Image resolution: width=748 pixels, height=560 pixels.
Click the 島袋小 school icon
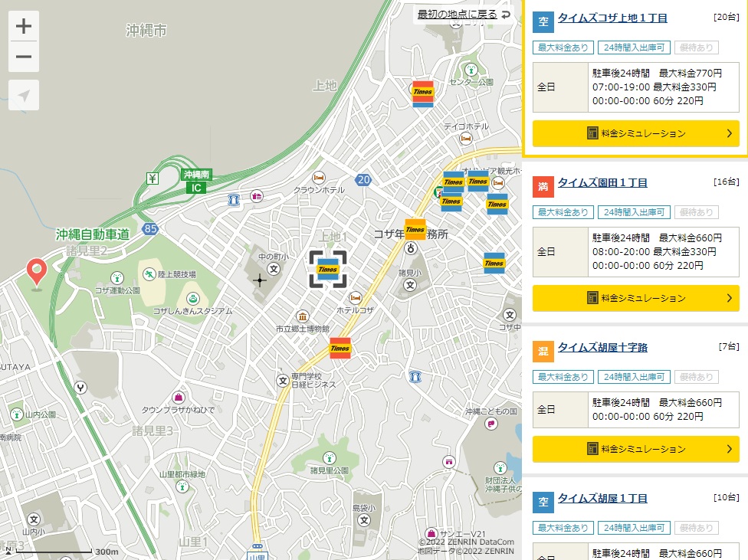click(365, 520)
